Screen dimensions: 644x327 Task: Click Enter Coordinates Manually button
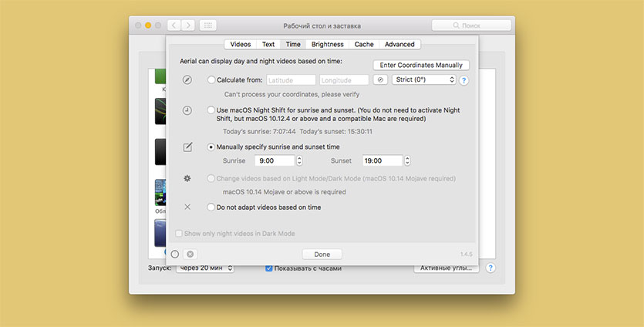click(421, 65)
